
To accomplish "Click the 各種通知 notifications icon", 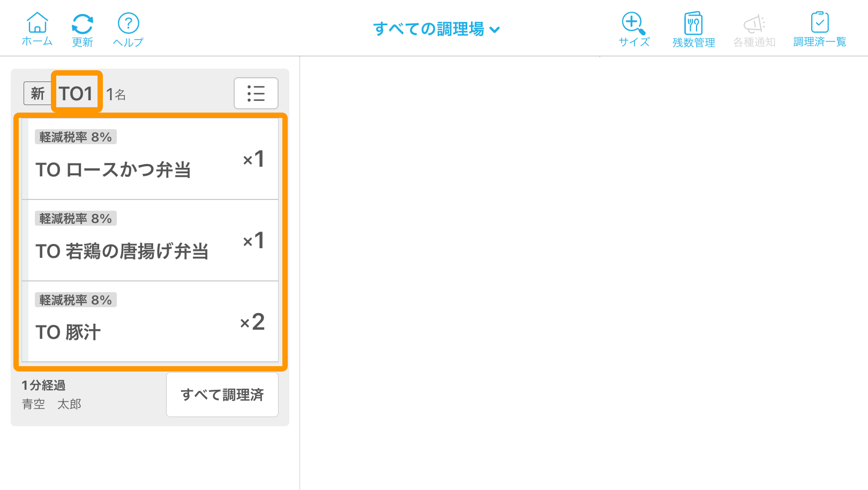I will [754, 28].
